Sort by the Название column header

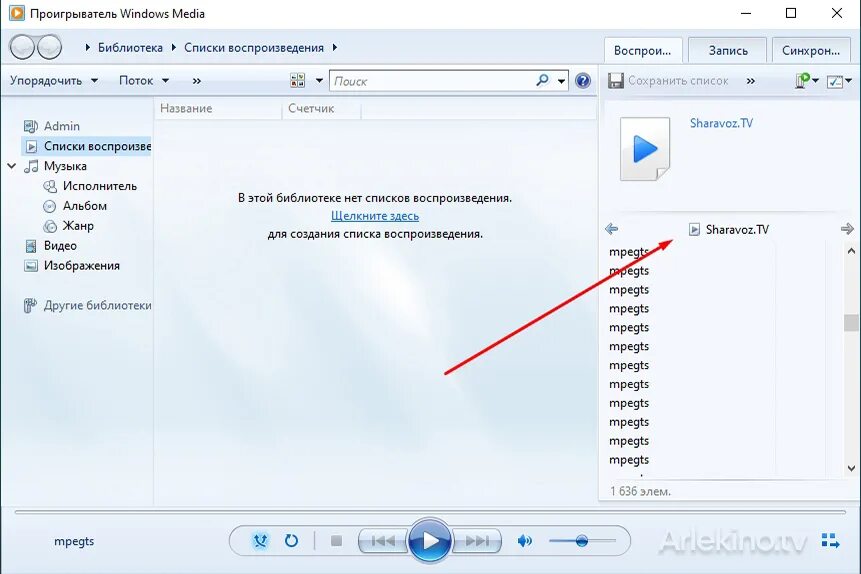pos(219,108)
